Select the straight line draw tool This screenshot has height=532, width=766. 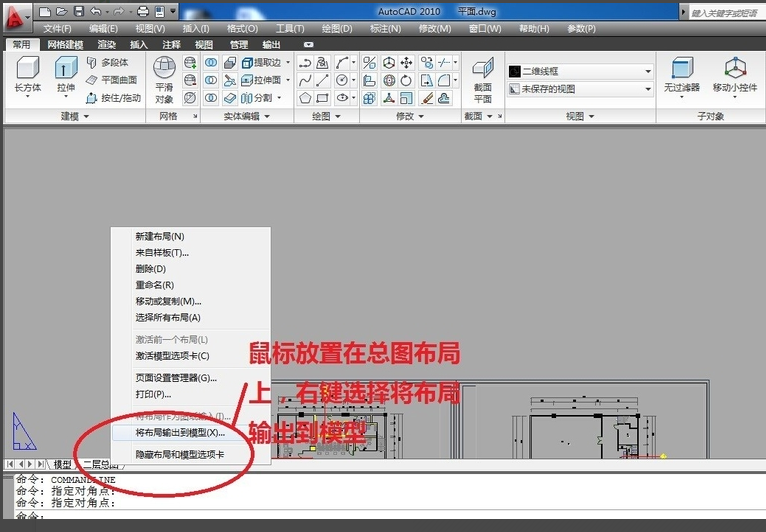(322, 80)
